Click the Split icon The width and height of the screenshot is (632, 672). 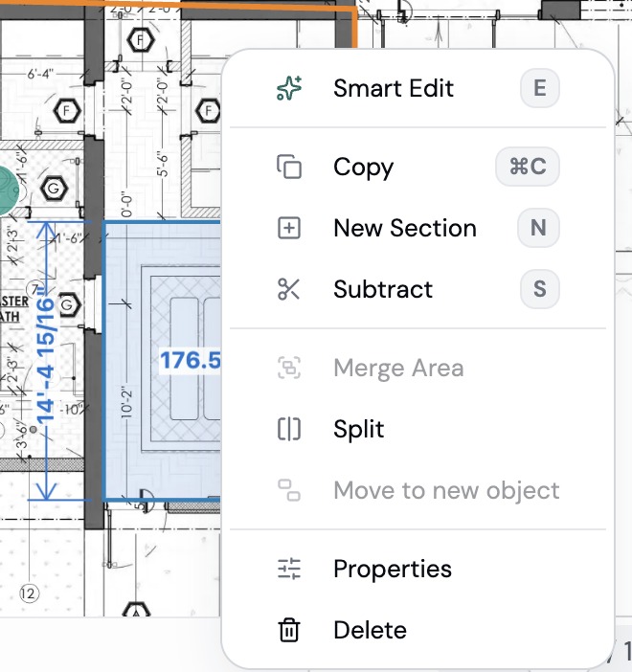coord(289,429)
